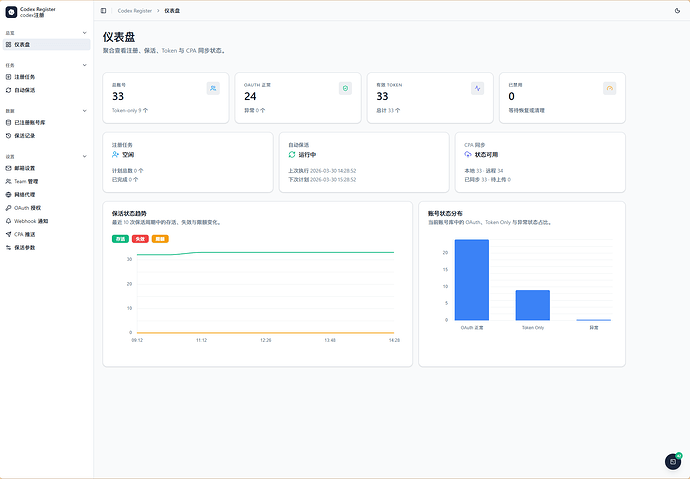The width and height of the screenshot is (690, 479).
Task: Click the 11:12 time axis label
Action: point(202,340)
